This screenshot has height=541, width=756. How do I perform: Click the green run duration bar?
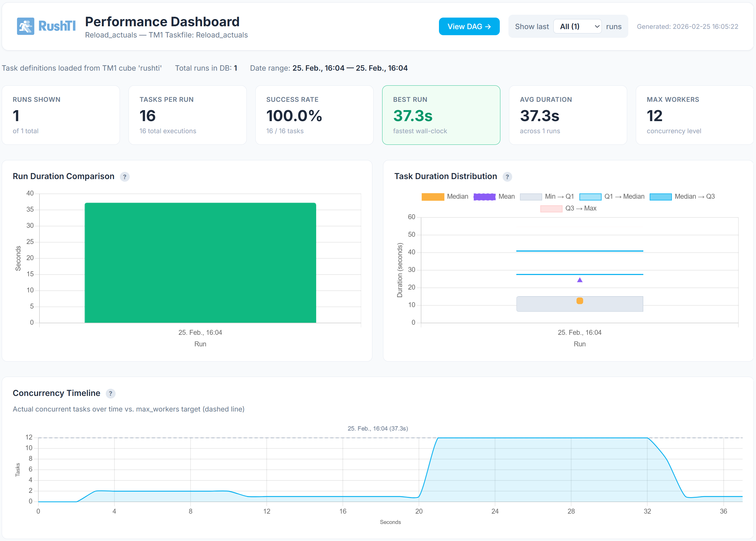[200, 262]
